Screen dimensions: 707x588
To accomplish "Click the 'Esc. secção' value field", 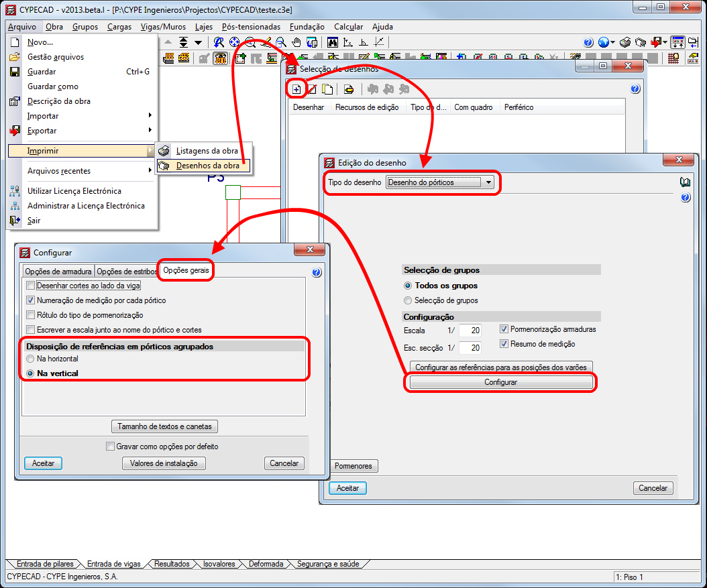I will 470,348.
